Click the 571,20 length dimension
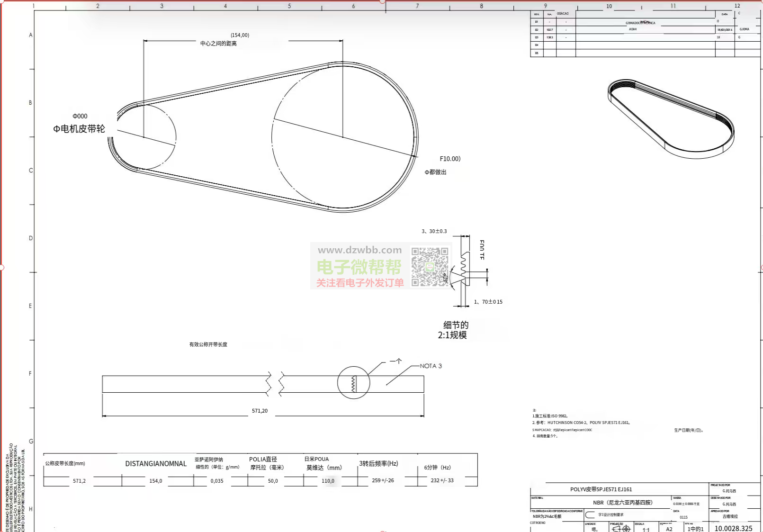 coord(260,411)
